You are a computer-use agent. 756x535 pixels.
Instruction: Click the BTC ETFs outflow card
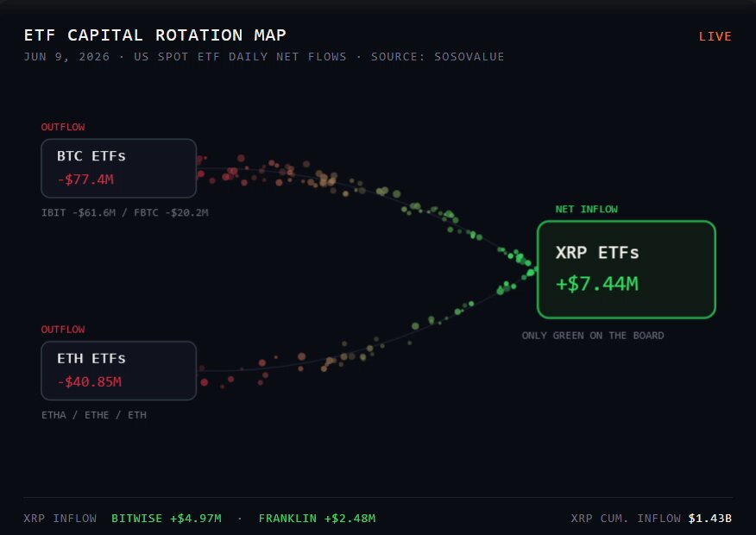tap(118, 168)
